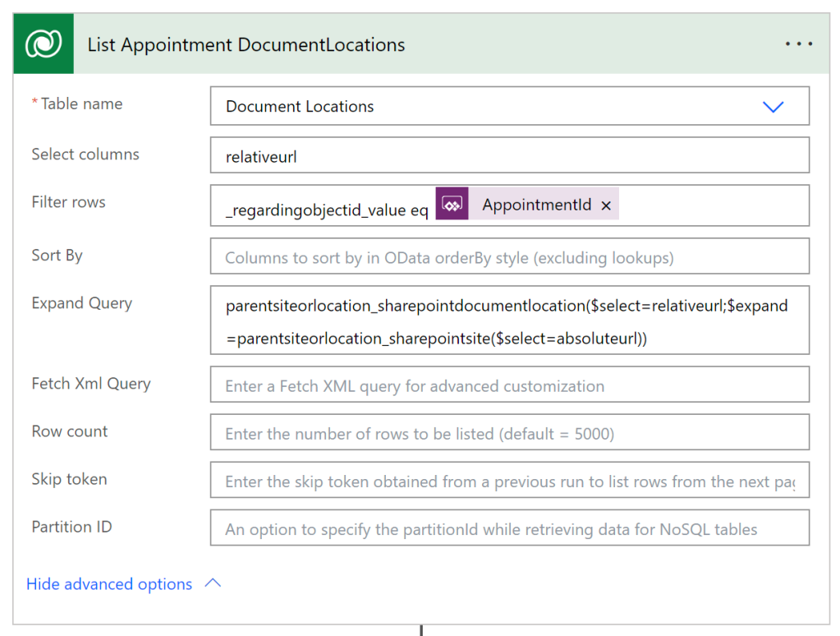The image size is (840, 636).
Task: Click the Select columns field
Action: coord(509,156)
